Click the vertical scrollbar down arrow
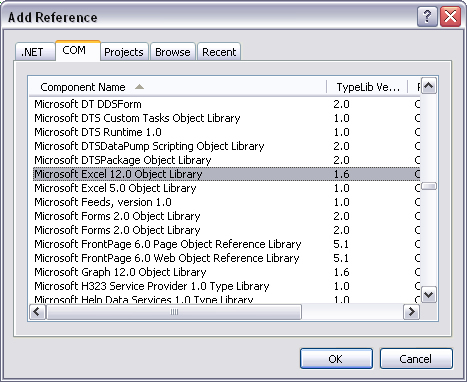Screen dimensions: 467x382 tap(429, 295)
